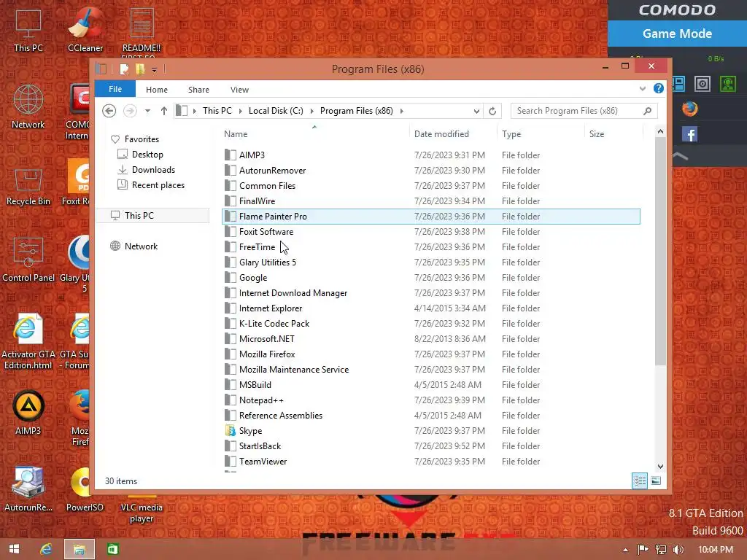Show hidden tray icons arrow

tap(625, 551)
